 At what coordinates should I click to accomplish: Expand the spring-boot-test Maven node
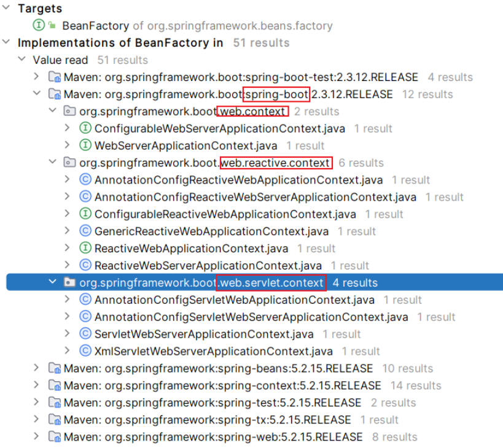click(x=35, y=77)
